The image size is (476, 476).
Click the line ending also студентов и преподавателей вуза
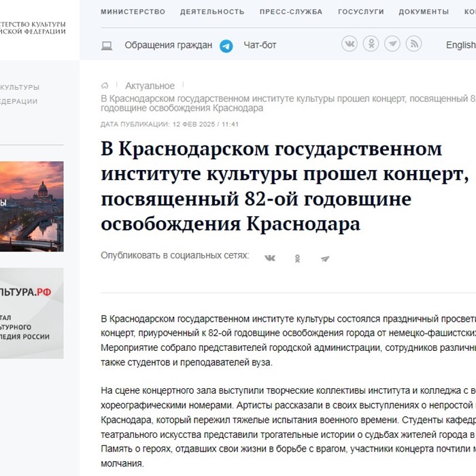pyautogui.click(x=187, y=362)
